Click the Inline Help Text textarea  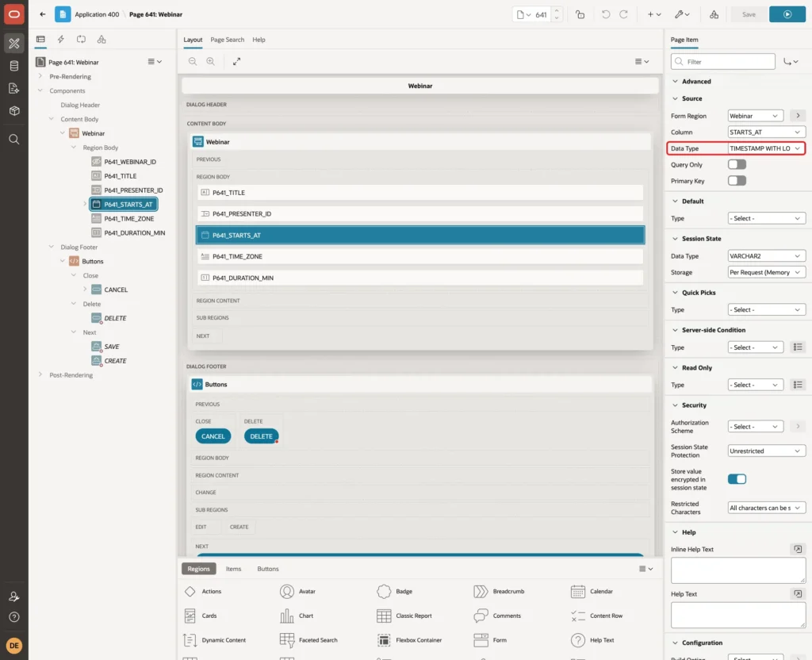point(738,570)
